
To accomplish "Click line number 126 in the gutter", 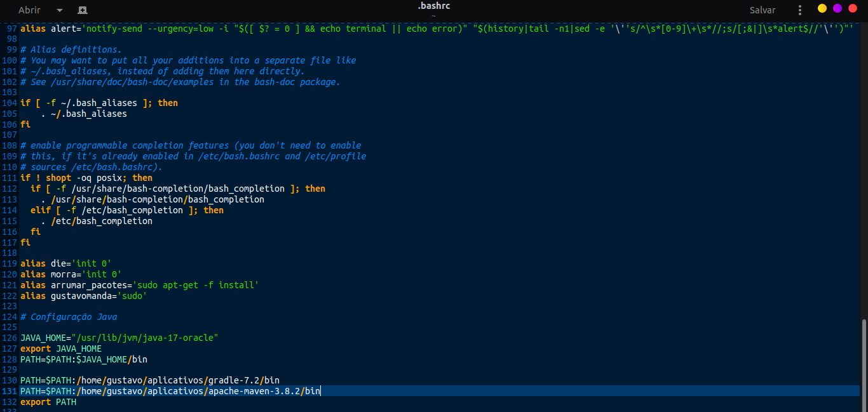I will [x=10, y=338].
